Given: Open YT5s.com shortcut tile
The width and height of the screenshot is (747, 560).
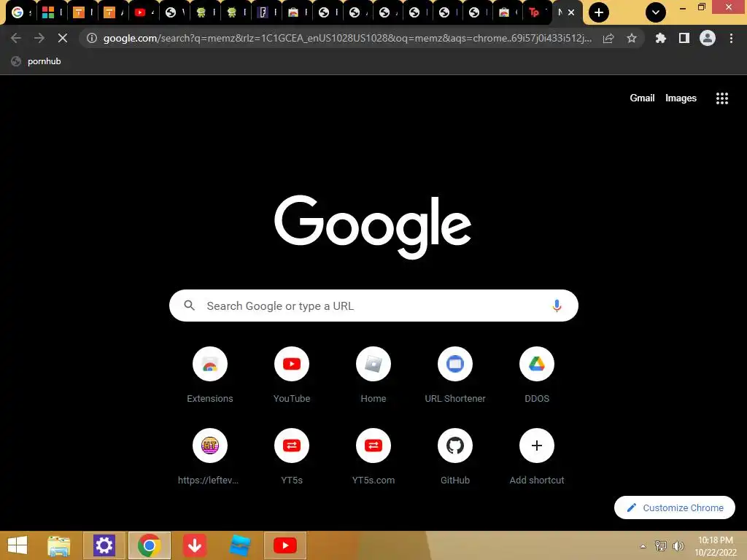Looking at the screenshot, I should coord(373,457).
